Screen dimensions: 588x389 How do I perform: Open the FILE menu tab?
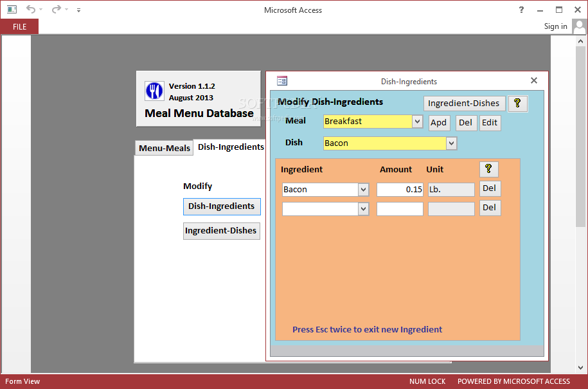pos(19,26)
